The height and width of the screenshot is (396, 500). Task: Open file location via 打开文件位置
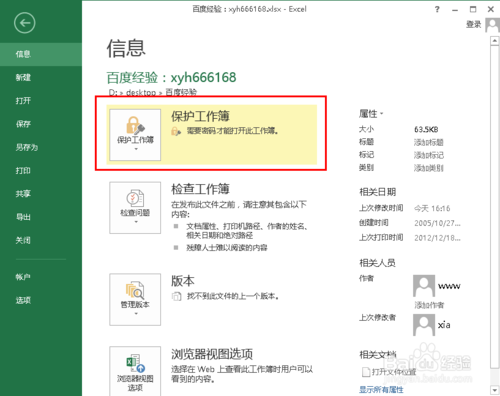coord(389,372)
